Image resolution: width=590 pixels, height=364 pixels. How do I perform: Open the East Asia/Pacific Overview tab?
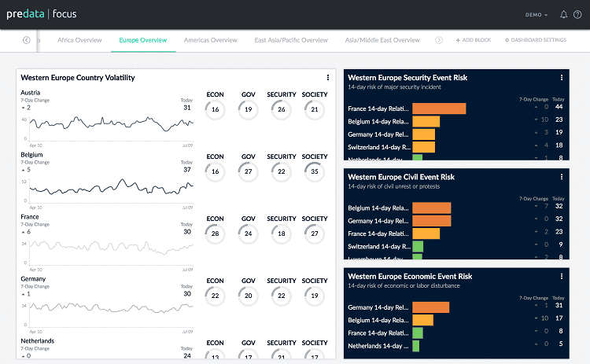pos(291,40)
